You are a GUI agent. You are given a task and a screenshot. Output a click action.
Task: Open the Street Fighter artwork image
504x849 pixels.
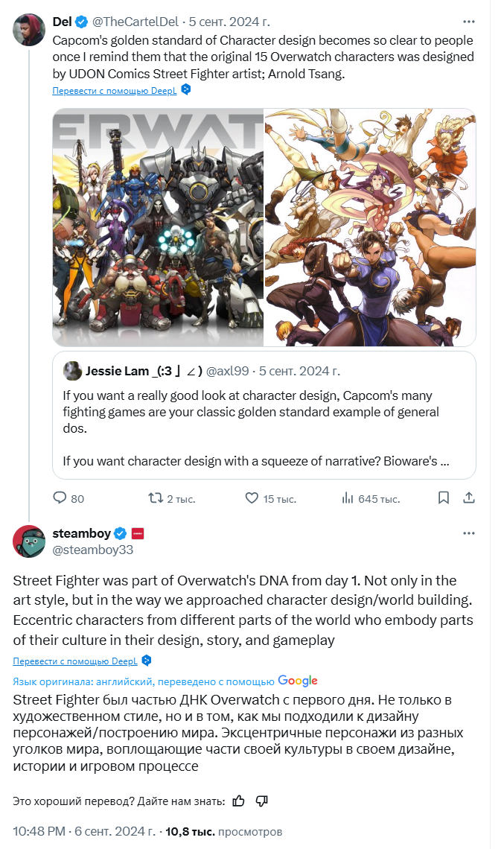pyautogui.click(x=370, y=227)
